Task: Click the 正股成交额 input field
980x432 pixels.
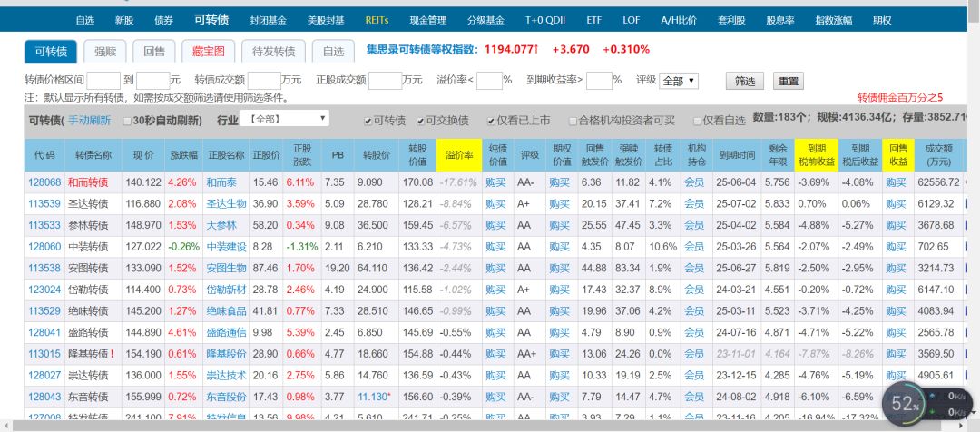Action: pyautogui.click(x=385, y=81)
